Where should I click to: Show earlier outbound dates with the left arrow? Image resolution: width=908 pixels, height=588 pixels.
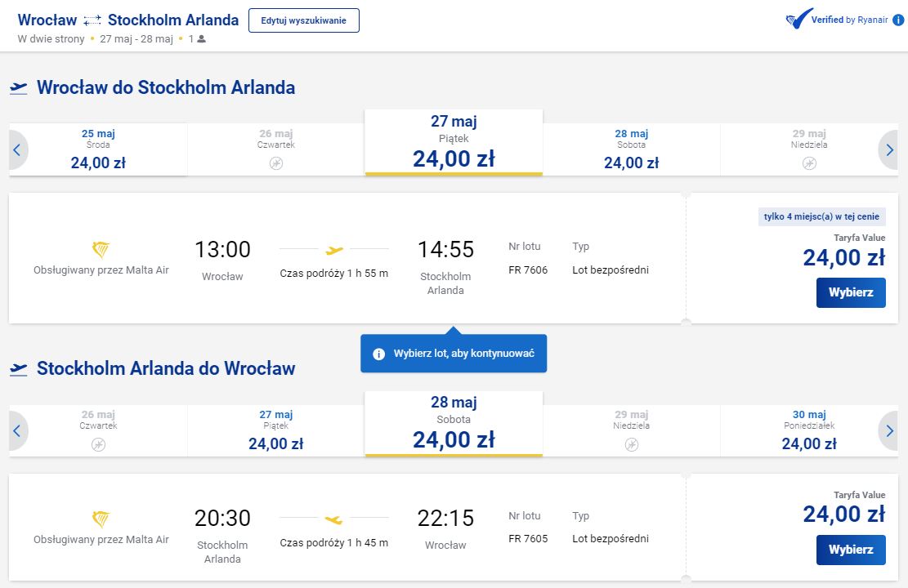coord(17,150)
